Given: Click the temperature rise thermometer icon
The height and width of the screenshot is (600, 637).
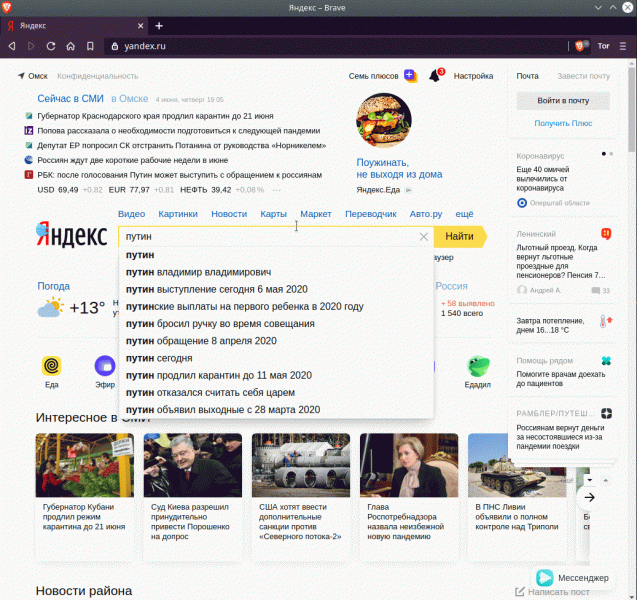Looking at the screenshot, I should click(x=606, y=321).
